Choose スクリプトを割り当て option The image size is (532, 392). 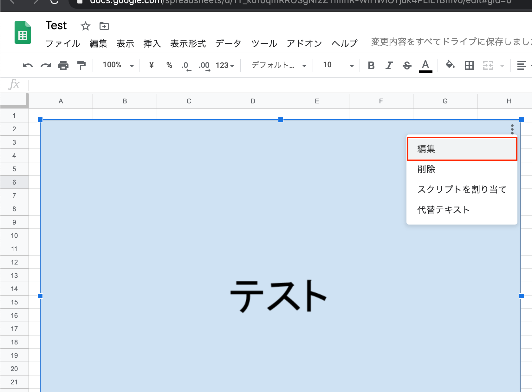[x=462, y=189]
